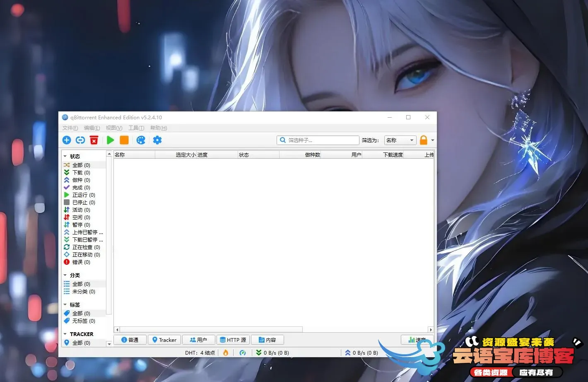Select the 下载 (0) status filter

coord(84,172)
